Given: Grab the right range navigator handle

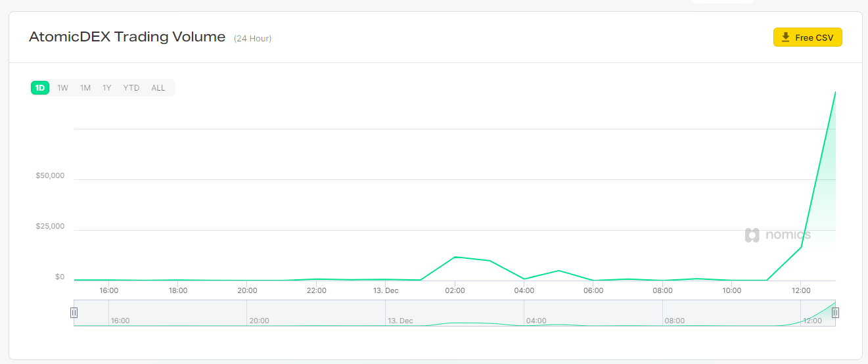Looking at the screenshot, I should [835, 313].
